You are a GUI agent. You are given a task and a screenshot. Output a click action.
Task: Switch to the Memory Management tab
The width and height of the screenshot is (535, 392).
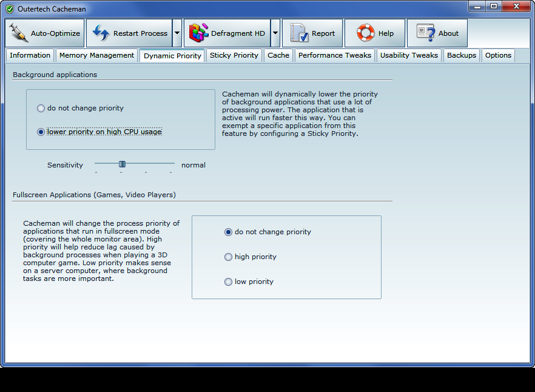pyautogui.click(x=96, y=55)
